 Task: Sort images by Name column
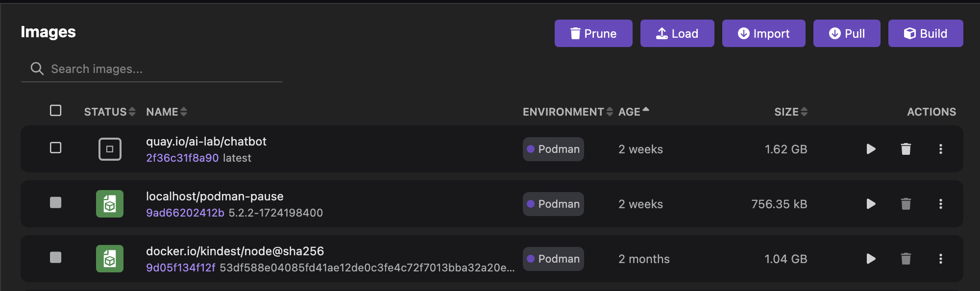coord(166,112)
